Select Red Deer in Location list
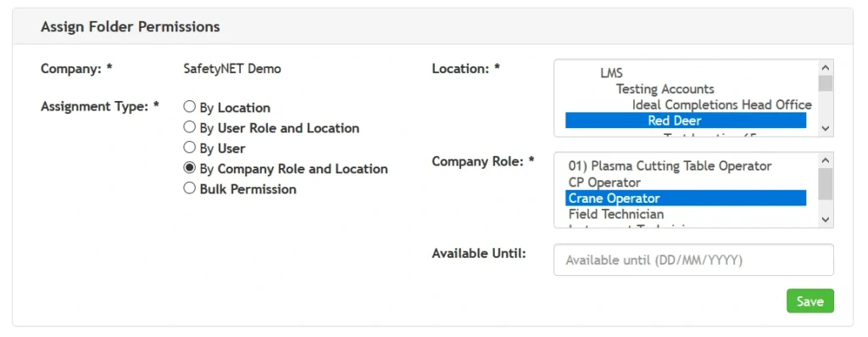This screenshot has width=868, height=337. coord(686,121)
